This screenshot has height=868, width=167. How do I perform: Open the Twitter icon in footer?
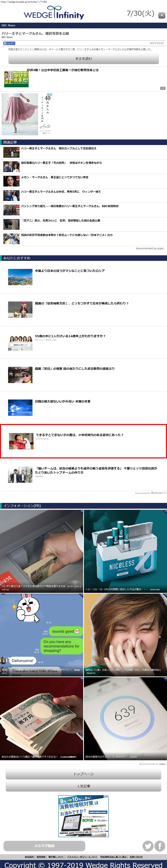(x=148, y=846)
